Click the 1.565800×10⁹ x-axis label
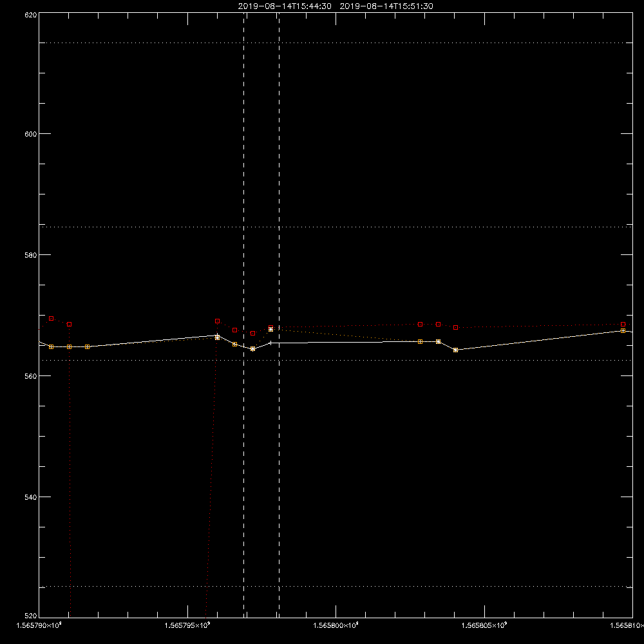 336,625
